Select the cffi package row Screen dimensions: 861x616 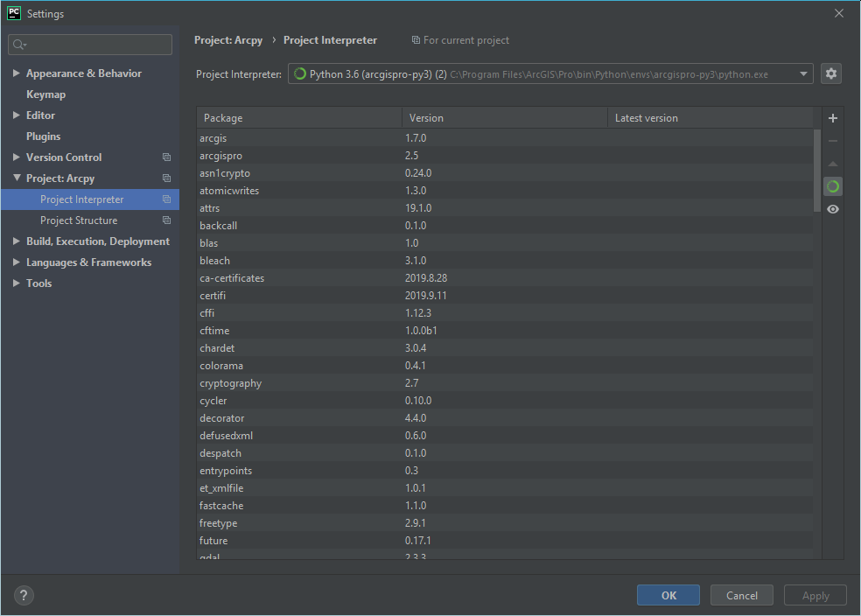coord(505,313)
